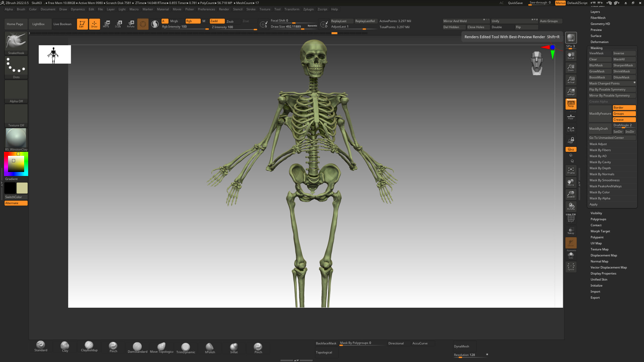This screenshot has height=362, width=644.
Task: Open the Zplugin menu
Action: 308,9
